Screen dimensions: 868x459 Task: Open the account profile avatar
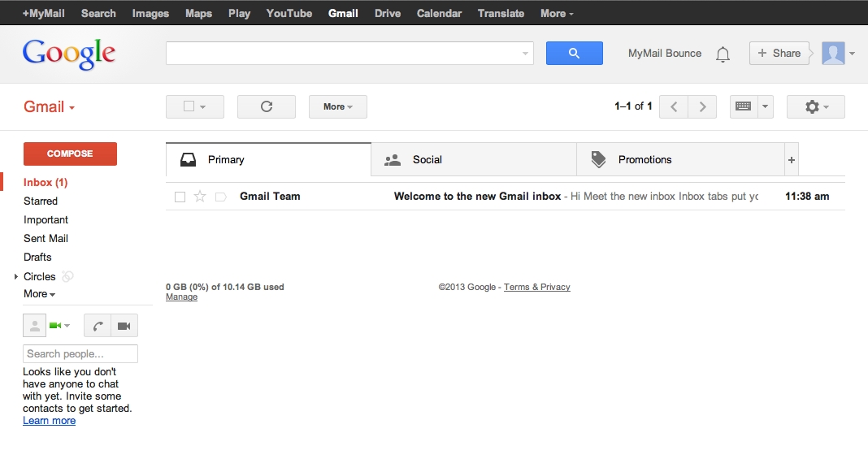tap(833, 53)
